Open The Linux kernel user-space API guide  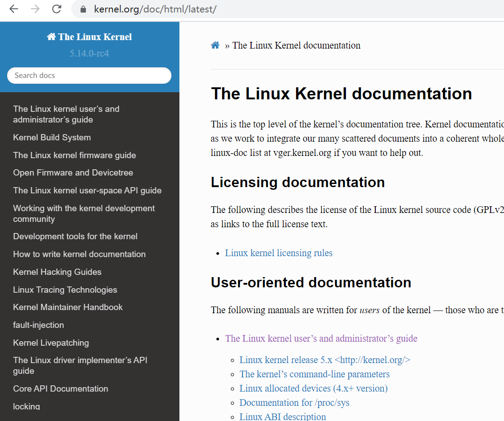point(87,190)
